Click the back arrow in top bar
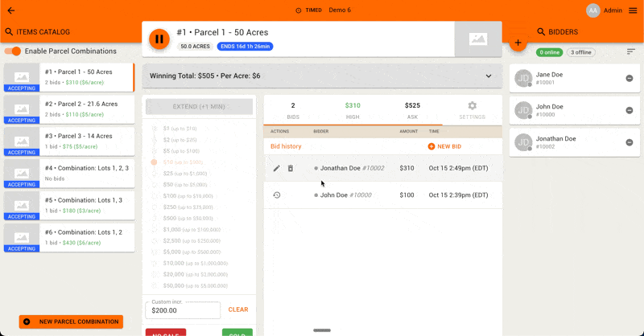 10,10
